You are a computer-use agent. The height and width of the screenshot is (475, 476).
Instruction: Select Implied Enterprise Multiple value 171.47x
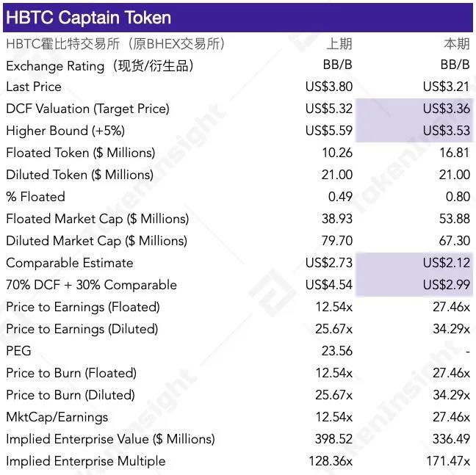[x=447, y=461]
